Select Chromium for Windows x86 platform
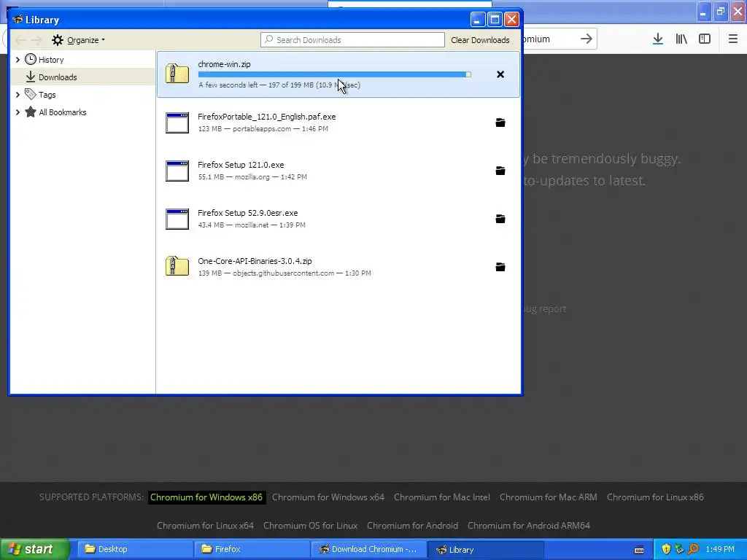 (206, 497)
